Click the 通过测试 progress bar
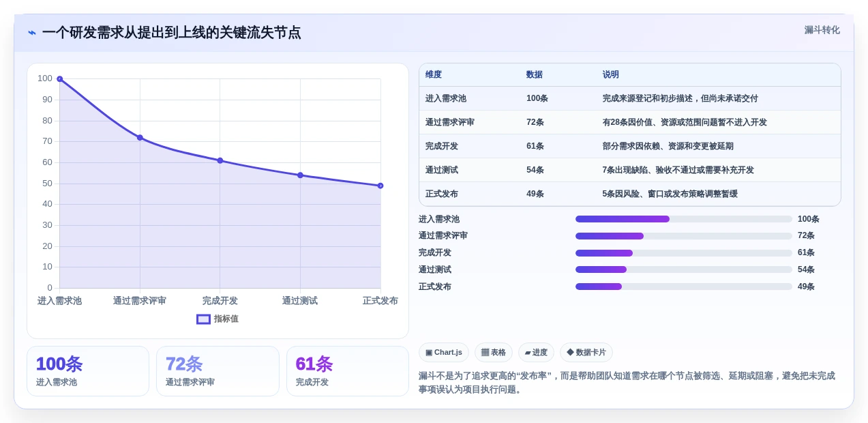Image resolution: width=868 pixels, height=423 pixels. (684, 269)
